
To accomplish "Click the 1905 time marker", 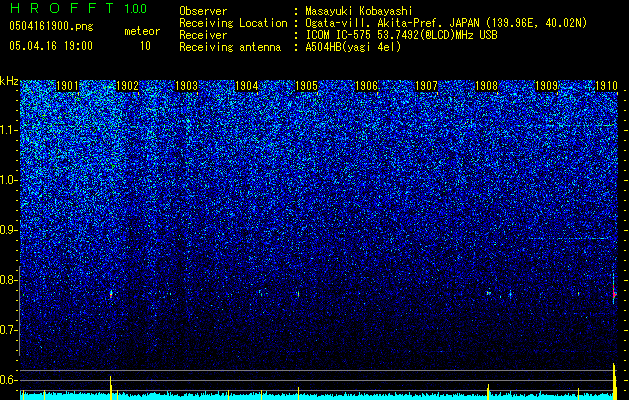I will pos(306,86).
